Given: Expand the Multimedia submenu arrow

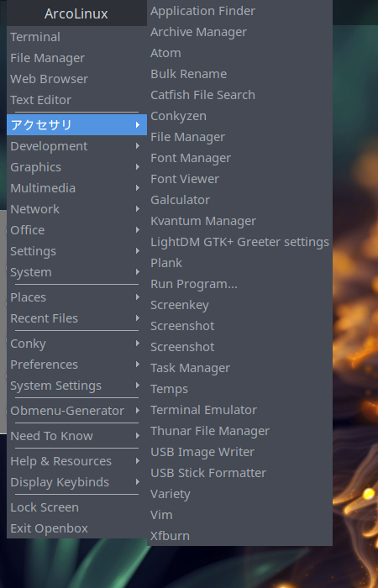Looking at the screenshot, I should pos(138,188).
